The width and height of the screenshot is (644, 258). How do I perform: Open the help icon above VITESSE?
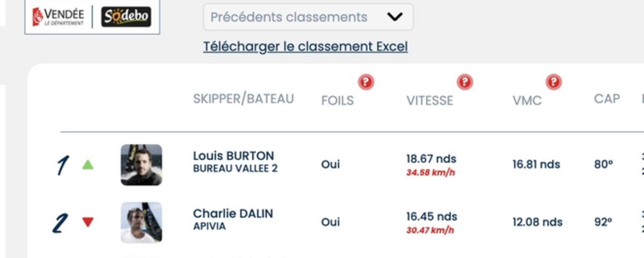[x=465, y=82]
